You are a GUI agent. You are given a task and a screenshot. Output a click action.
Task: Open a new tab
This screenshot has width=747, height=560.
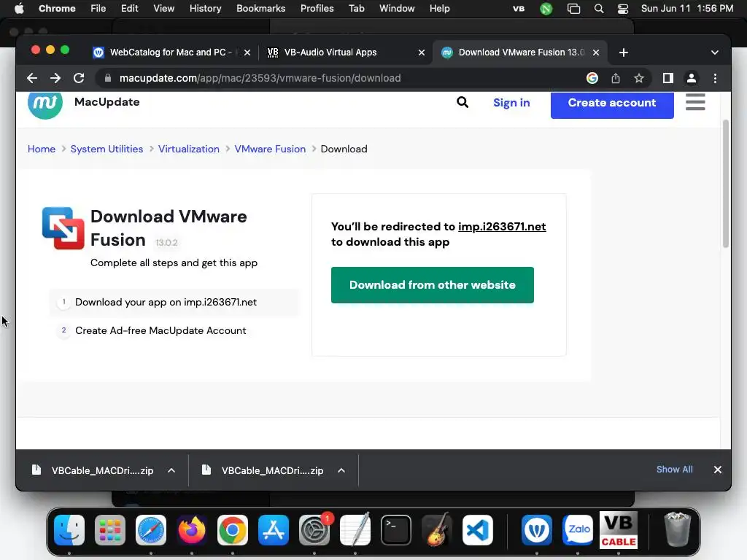623,52
